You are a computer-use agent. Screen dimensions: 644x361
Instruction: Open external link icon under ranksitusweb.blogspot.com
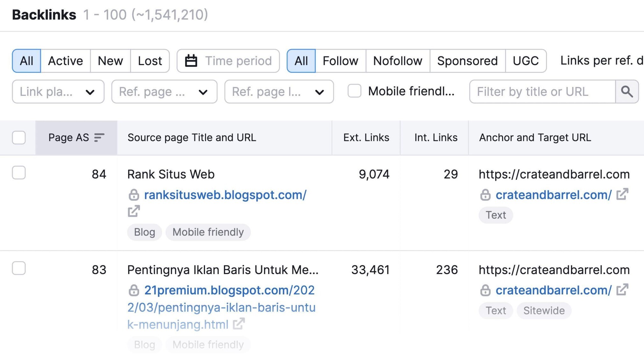(x=134, y=211)
